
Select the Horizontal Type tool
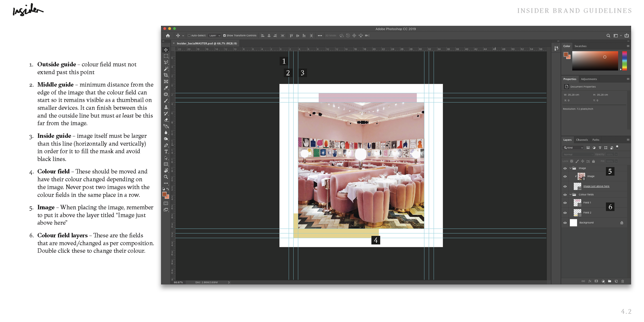click(x=166, y=151)
